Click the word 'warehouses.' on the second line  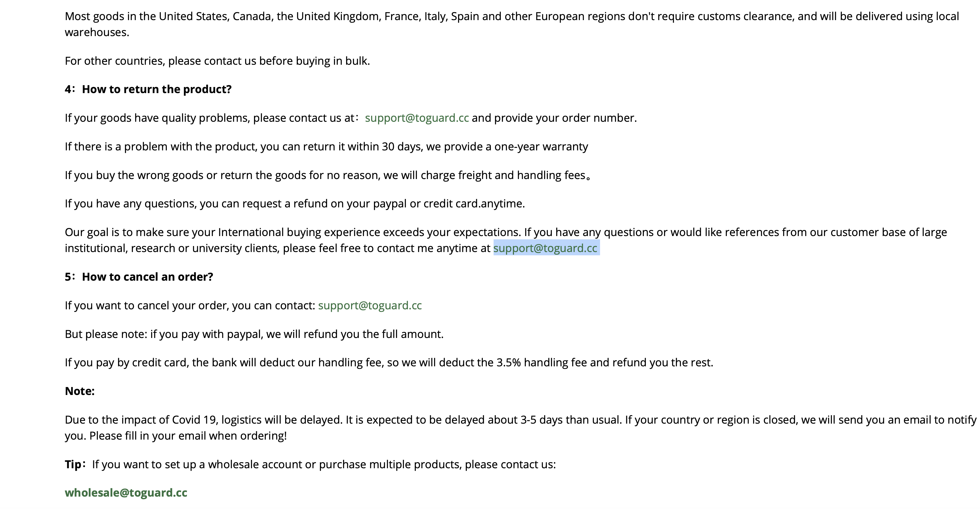coord(97,32)
